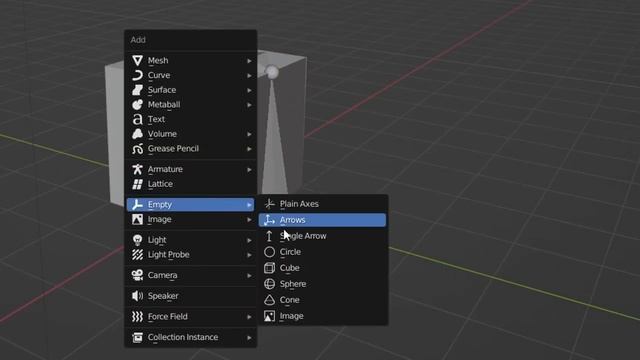Click the Arrows empty icon
Image resolution: width=640 pixels, height=360 pixels.
click(269, 220)
